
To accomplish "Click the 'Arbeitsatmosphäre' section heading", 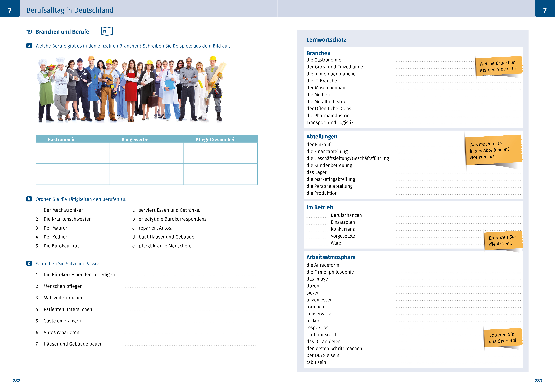I will (x=331, y=257).
